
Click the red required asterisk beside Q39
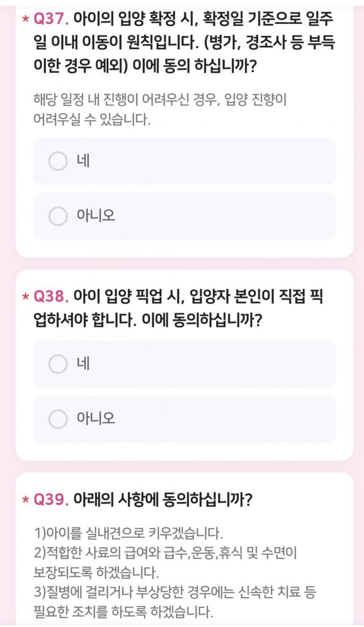(25, 501)
